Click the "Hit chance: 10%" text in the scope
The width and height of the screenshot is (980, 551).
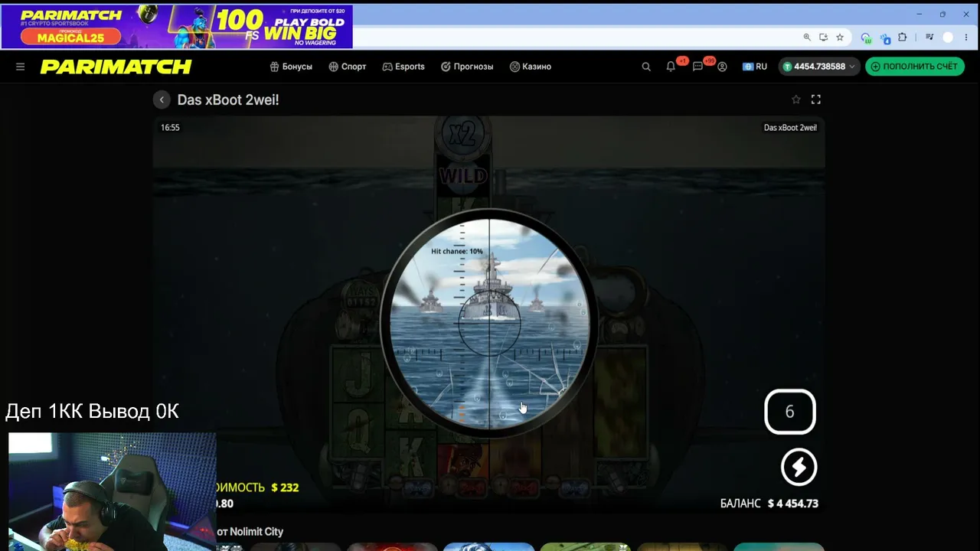(x=457, y=251)
